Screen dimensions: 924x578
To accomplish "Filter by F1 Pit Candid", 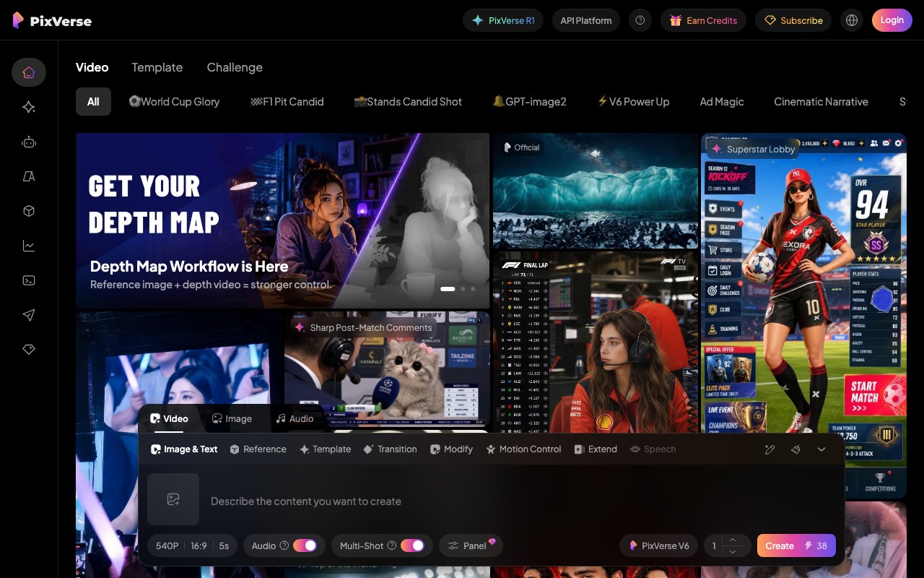I will (287, 102).
